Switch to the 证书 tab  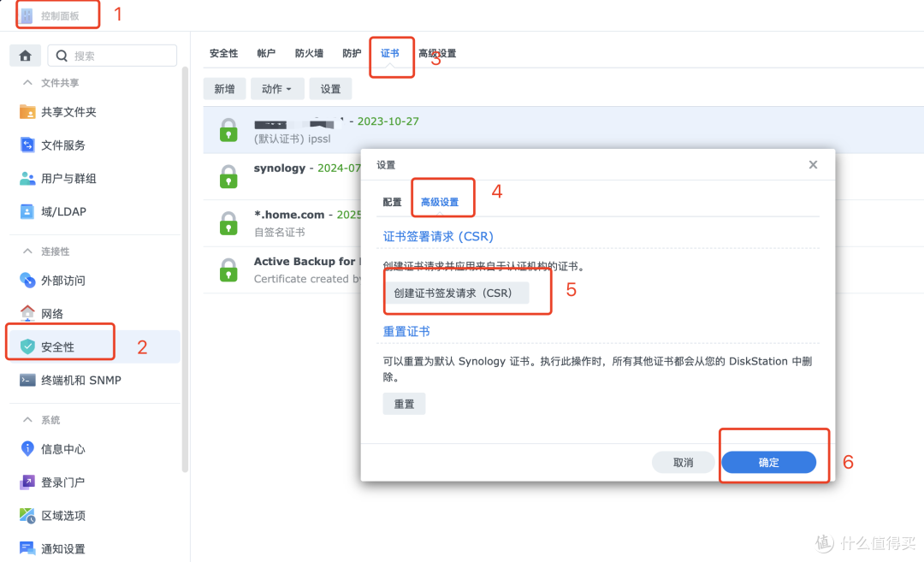coord(389,54)
